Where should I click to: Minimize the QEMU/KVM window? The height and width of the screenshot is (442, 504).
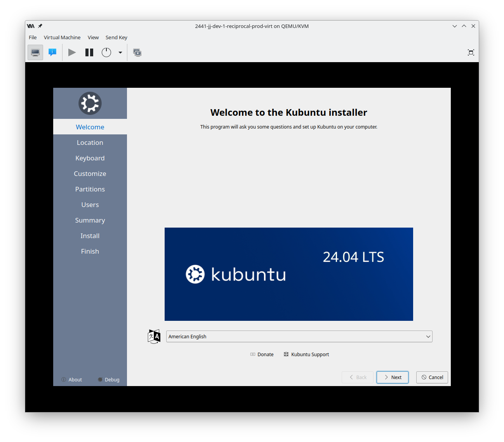pyautogui.click(x=455, y=26)
